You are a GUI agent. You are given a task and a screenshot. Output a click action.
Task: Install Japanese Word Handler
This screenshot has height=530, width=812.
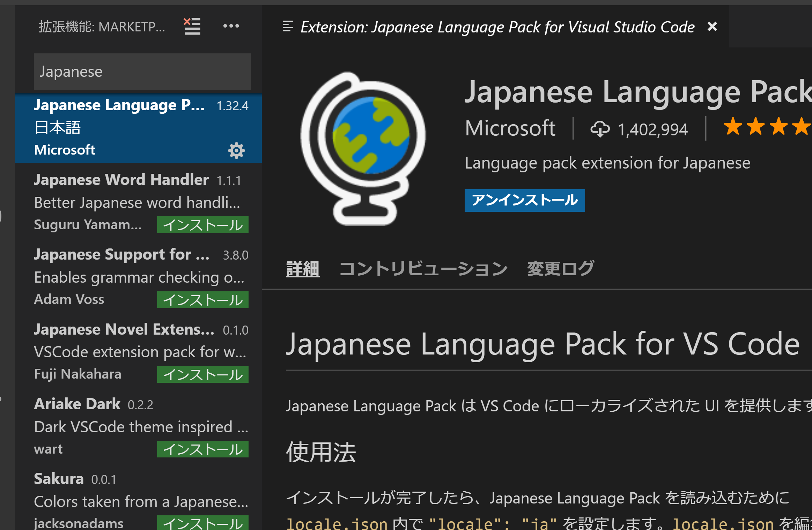tap(203, 225)
